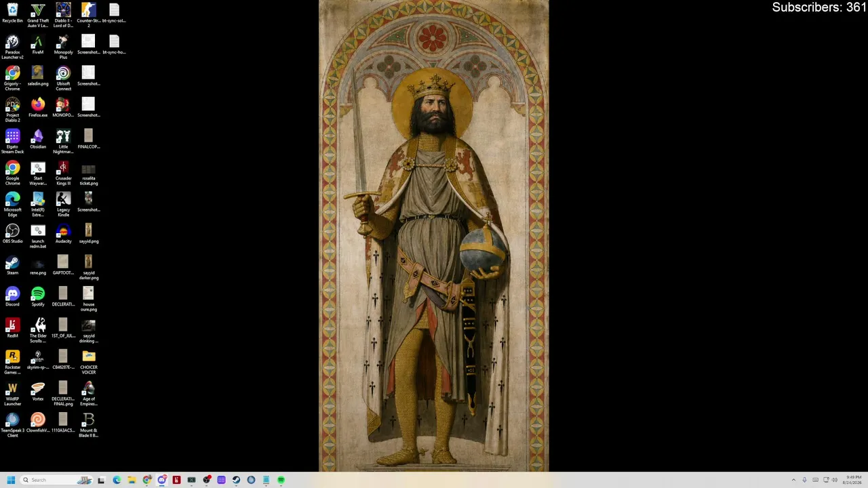Viewport: 868px width, 488px height.
Task: Select the Spotify desktop shortcut
Action: [38, 296]
